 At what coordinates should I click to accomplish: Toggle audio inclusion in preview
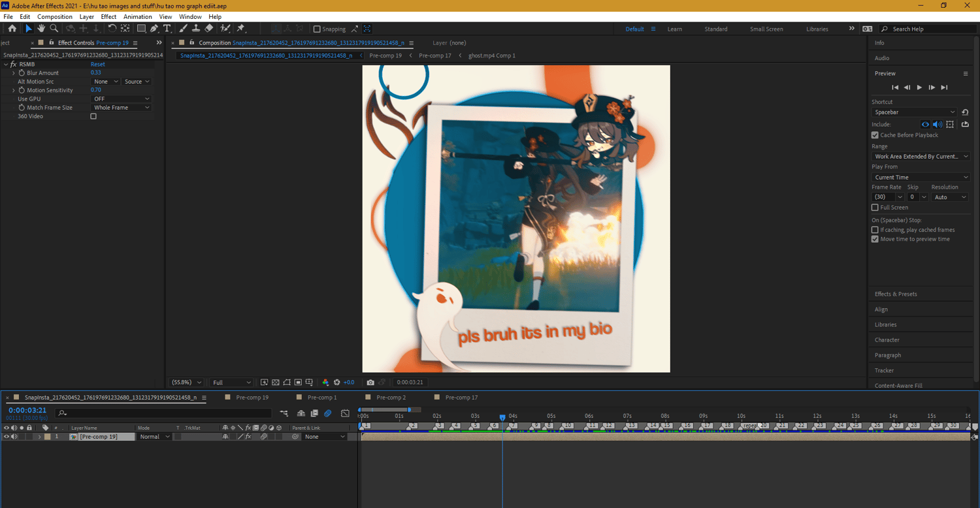pos(937,124)
